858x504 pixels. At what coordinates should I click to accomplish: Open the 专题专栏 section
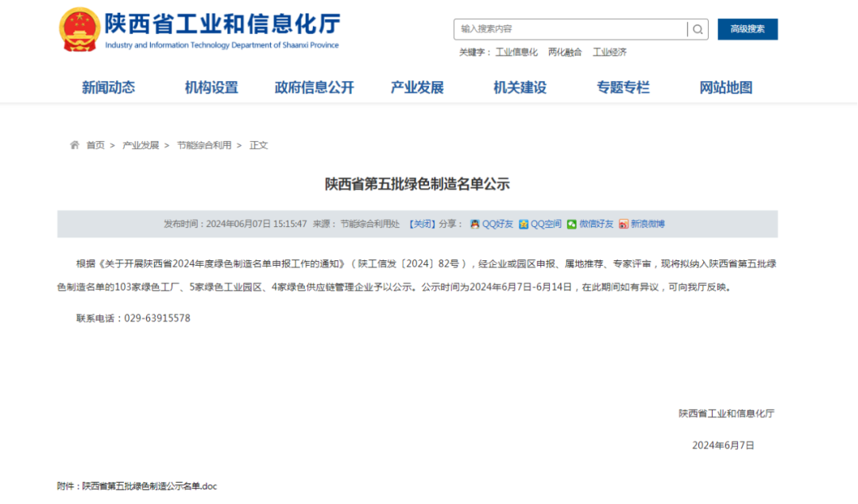(623, 87)
